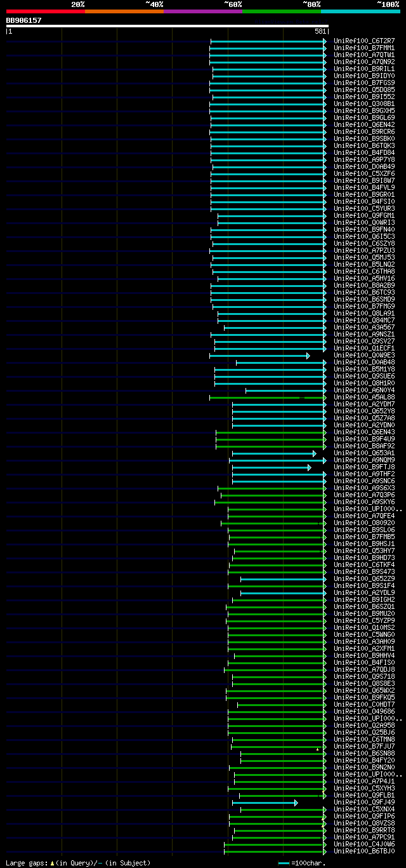The width and height of the screenshot is (406, 868).
Task: Select the UniRef100_D0AB48 label
Action: [364, 362]
